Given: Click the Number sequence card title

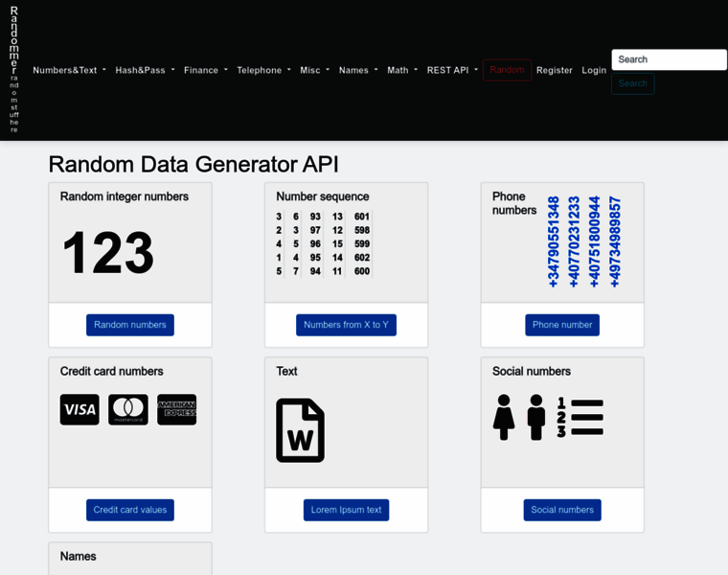Looking at the screenshot, I should [x=323, y=196].
